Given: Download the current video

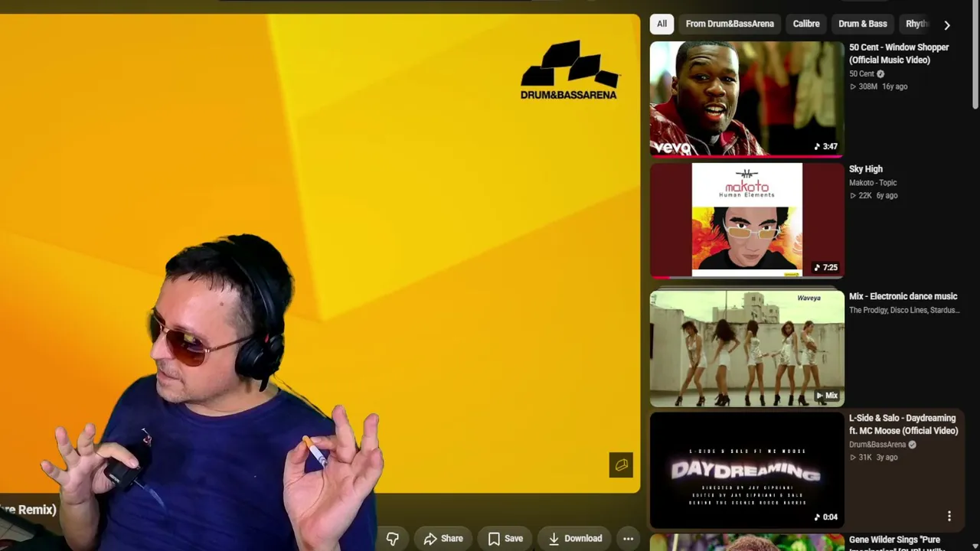Looking at the screenshot, I should coord(575,539).
